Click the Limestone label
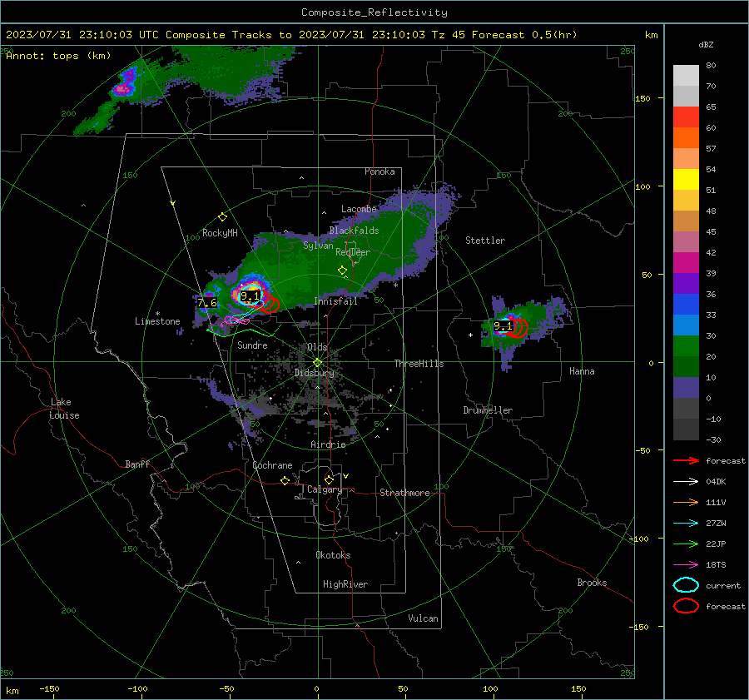Screen dimensions: 749x700 (157, 321)
